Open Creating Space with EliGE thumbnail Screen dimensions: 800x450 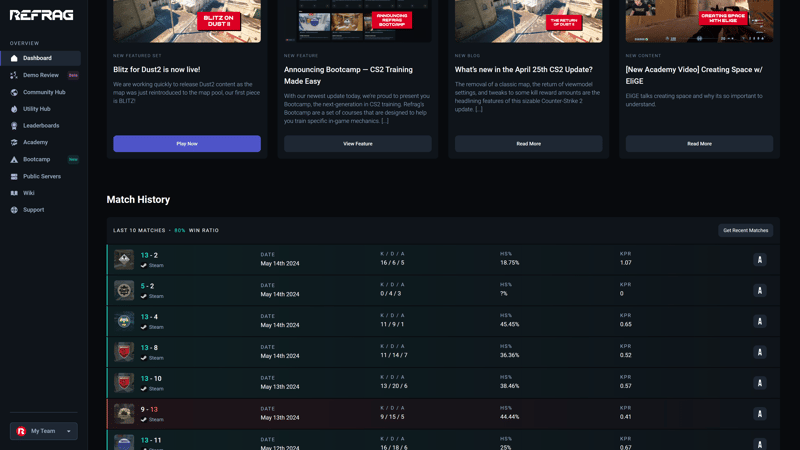tap(699, 21)
